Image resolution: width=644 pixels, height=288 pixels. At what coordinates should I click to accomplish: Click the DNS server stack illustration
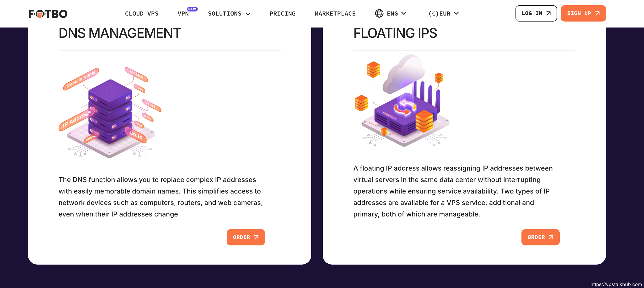click(x=110, y=112)
